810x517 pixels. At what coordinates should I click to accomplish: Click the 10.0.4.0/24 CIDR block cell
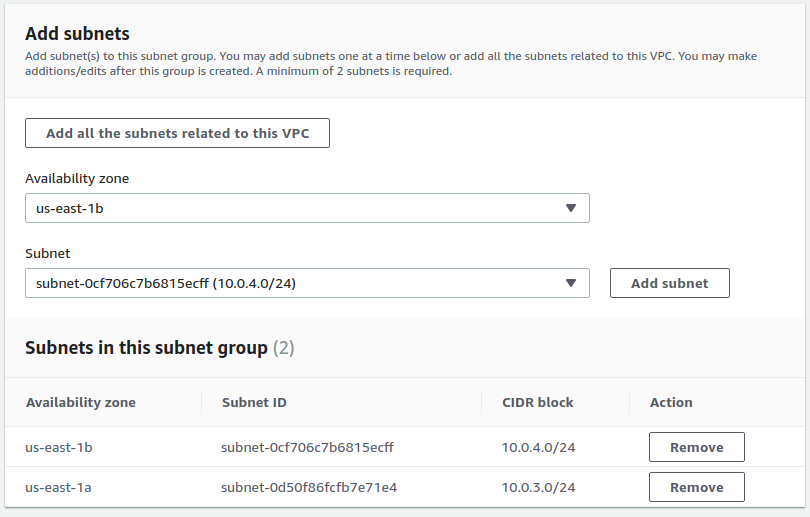pos(538,447)
